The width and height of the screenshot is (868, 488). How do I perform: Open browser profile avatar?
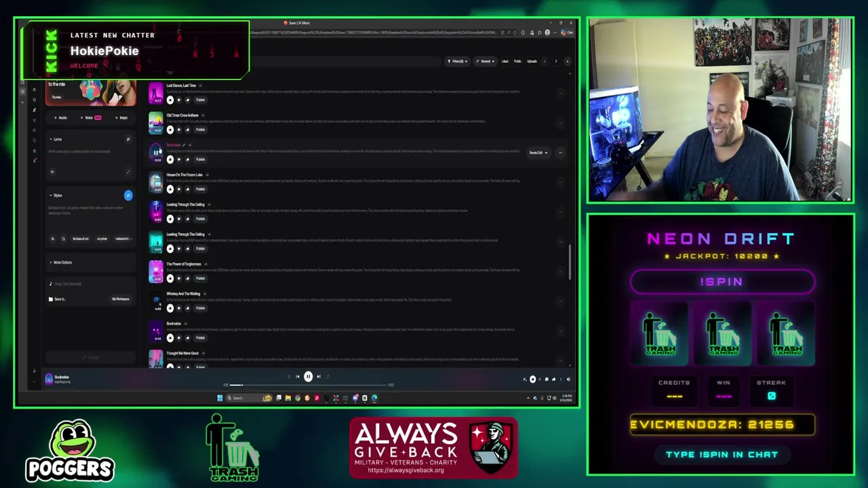coord(547,33)
